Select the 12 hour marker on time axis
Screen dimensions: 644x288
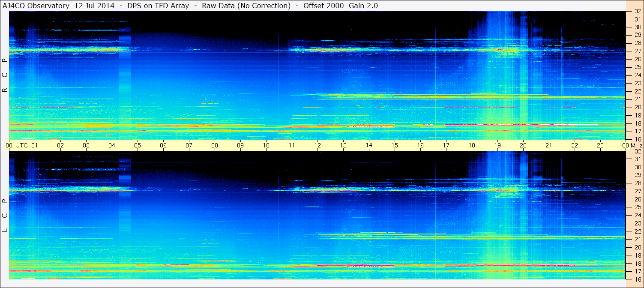318,145
